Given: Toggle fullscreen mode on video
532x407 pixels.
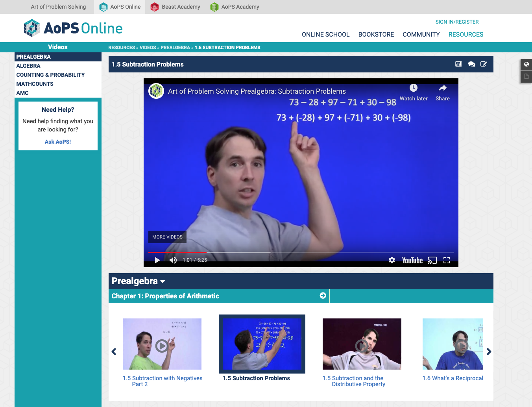Looking at the screenshot, I should click(x=447, y=260).
